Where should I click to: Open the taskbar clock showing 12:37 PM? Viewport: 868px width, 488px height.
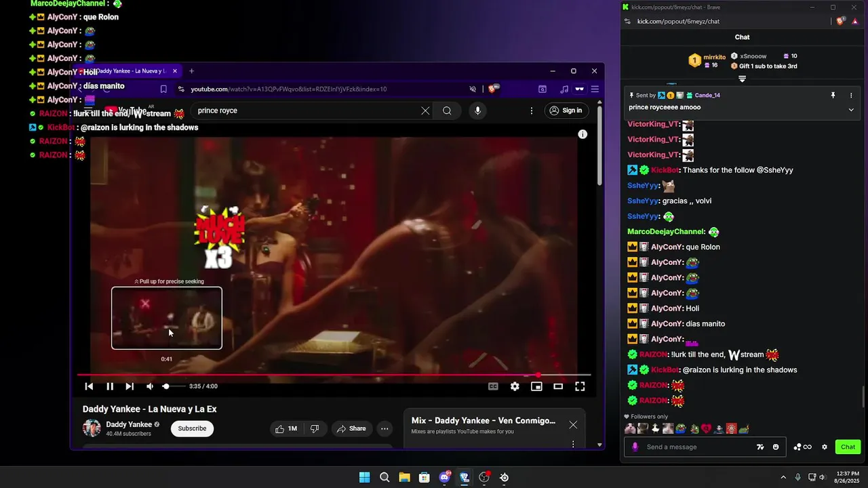[848, 477]
